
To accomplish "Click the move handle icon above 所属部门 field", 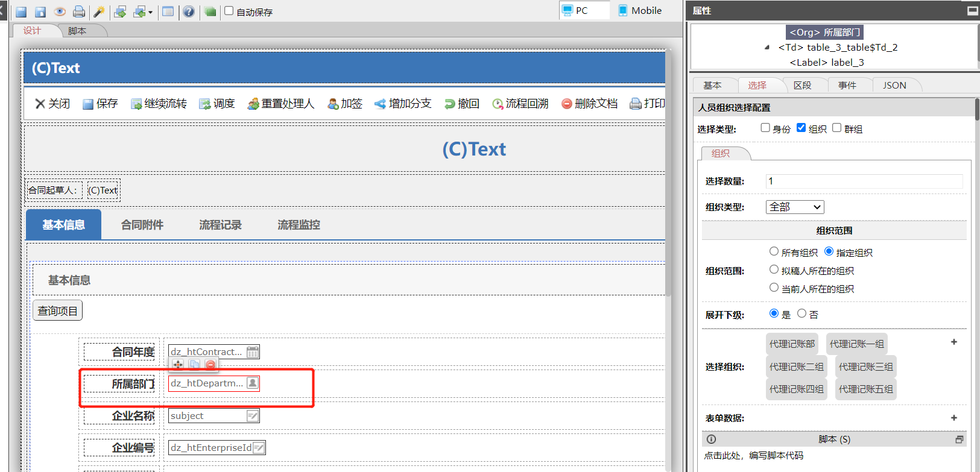I will pyautogui.click(x=178, y=364).
